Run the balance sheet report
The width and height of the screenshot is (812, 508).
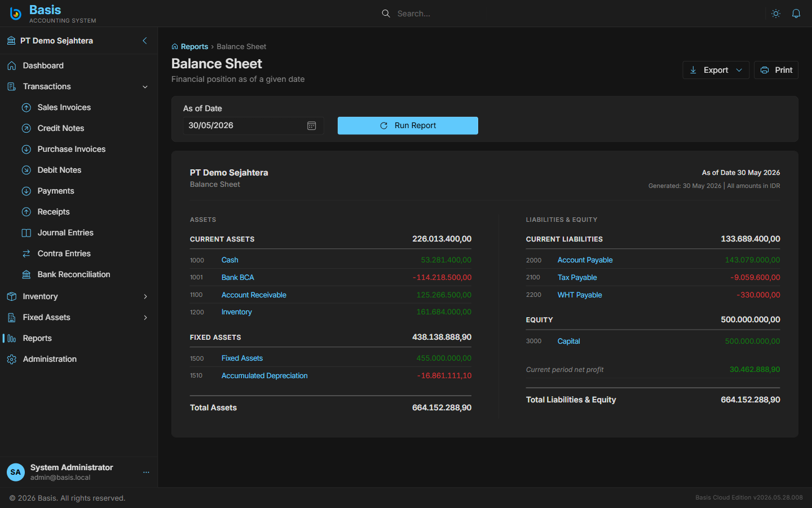click(x=408, y=126)
